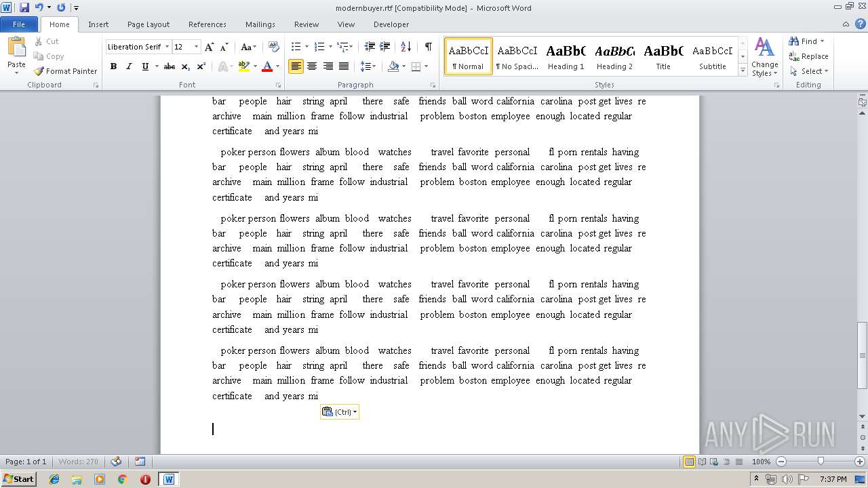Toggle Show/Hide paragraph marks

pos(428,47)
